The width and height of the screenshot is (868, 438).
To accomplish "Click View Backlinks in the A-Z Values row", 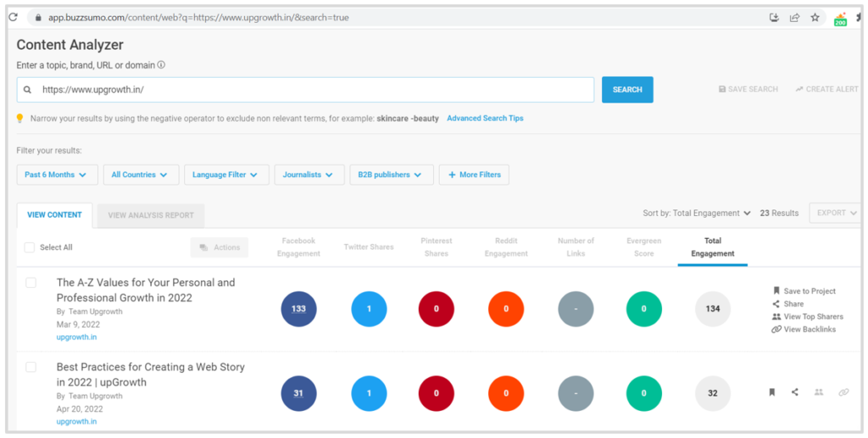I will (804, 329).
